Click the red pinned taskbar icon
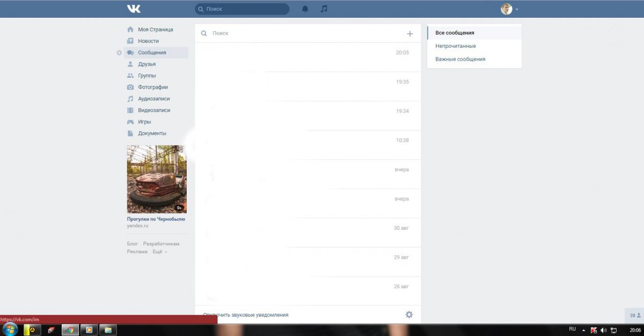 pos(51,330)
